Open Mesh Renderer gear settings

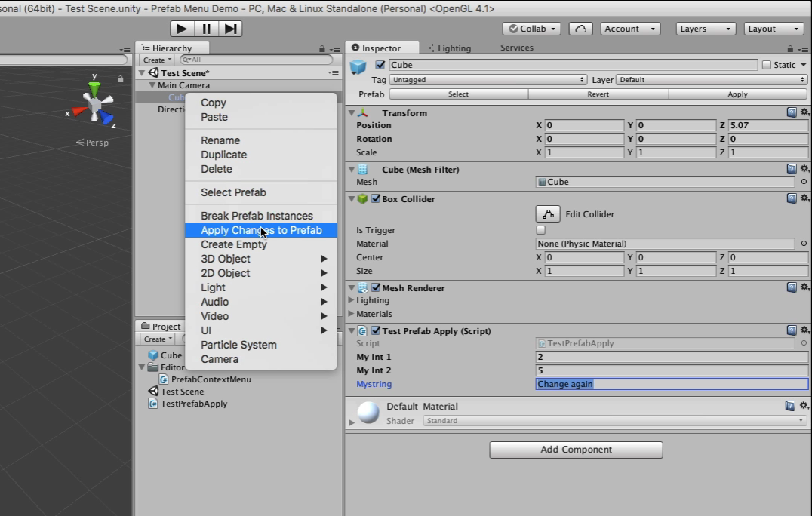coord(804,287)
